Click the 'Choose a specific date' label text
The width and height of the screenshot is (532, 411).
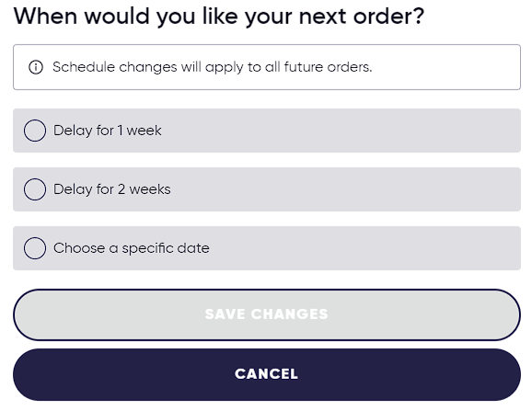tap(132, 248)
